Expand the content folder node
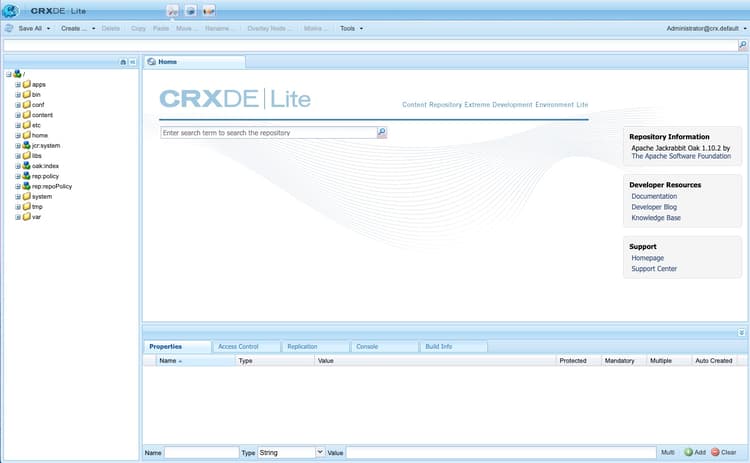This screenshot has height=463, width=750. coord(18,115)
